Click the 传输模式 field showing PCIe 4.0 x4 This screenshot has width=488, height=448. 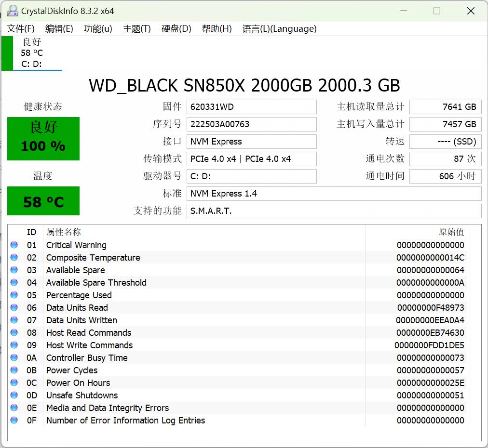point(251,159)
